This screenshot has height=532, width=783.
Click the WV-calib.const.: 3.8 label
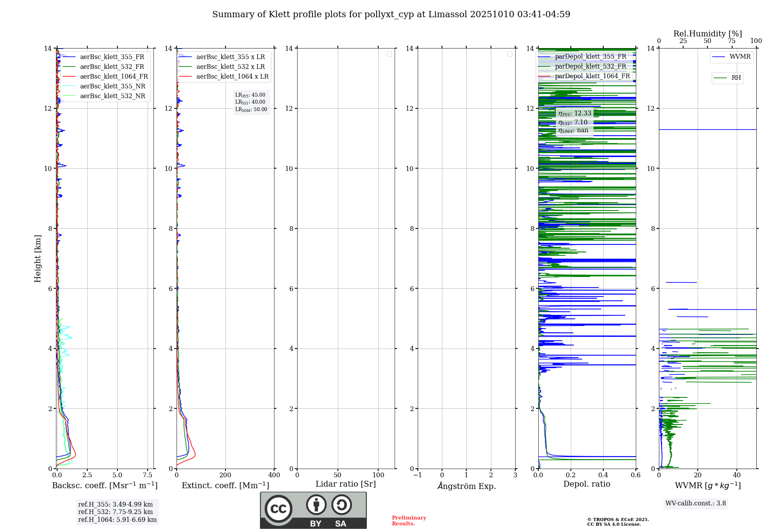coord(696,503)
